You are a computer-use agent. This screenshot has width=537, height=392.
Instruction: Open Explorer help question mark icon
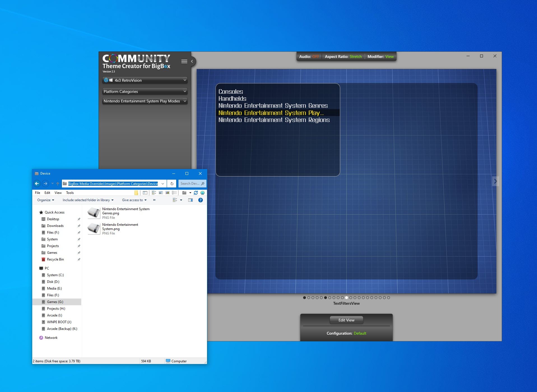pyautogui.click(x=201, y=200)
